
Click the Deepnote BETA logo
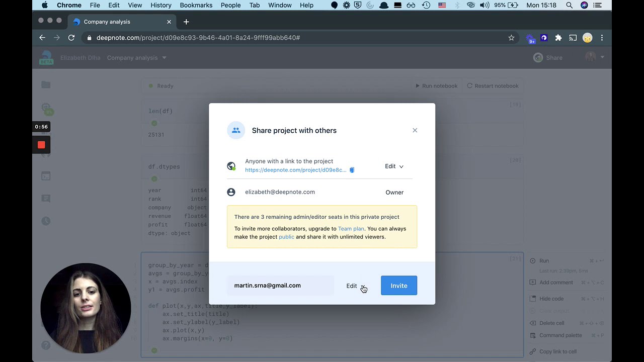point(46,57)
